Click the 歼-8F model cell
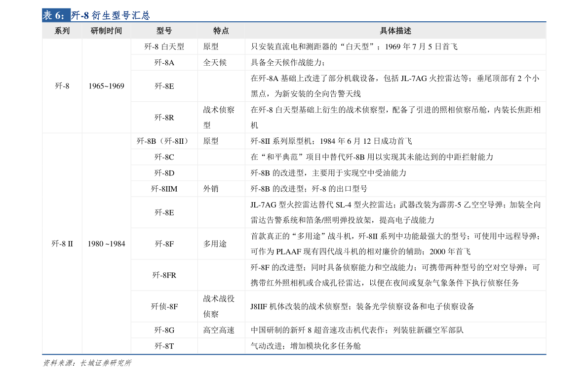Viewport: 588px width, 377px height. point(164,244)
